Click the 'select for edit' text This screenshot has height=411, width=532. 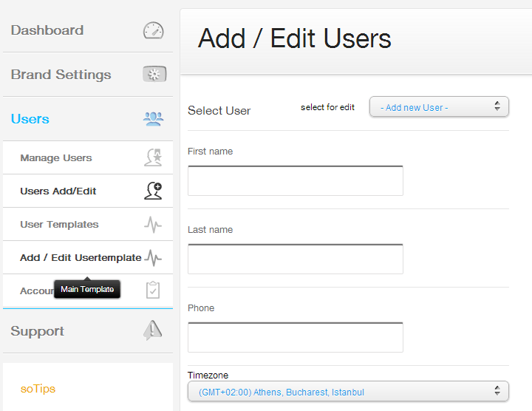pos(327,107)
